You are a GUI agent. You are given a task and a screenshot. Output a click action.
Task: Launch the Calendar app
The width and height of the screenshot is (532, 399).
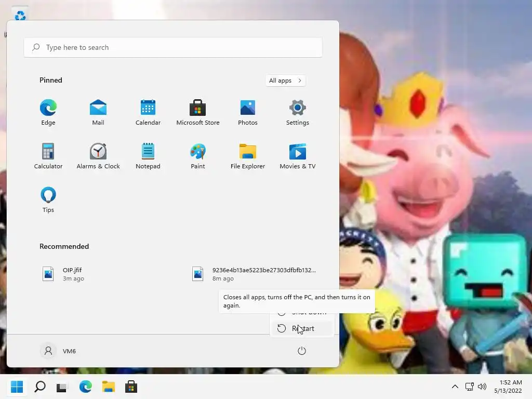148,113
